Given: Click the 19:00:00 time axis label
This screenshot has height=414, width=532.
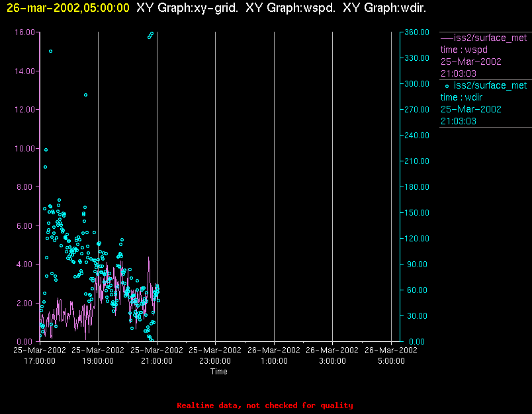Looking at the screenshot, I should coord(98,361).
